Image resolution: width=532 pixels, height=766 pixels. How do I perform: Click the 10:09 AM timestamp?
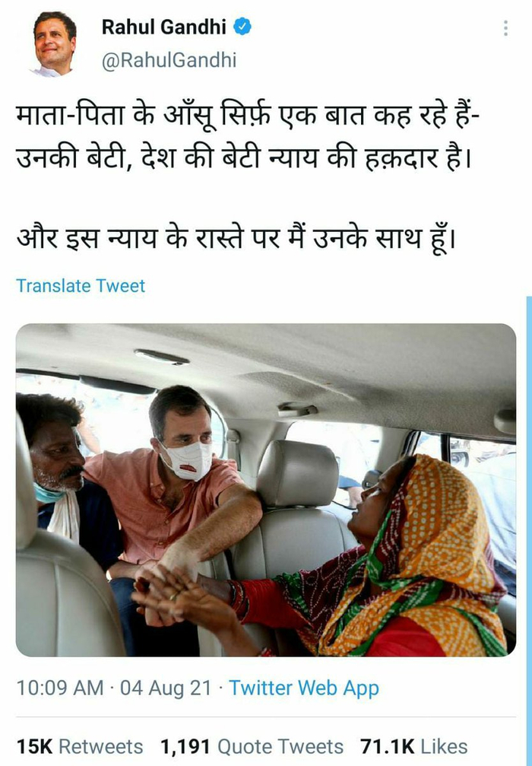[x=60, y=688]
